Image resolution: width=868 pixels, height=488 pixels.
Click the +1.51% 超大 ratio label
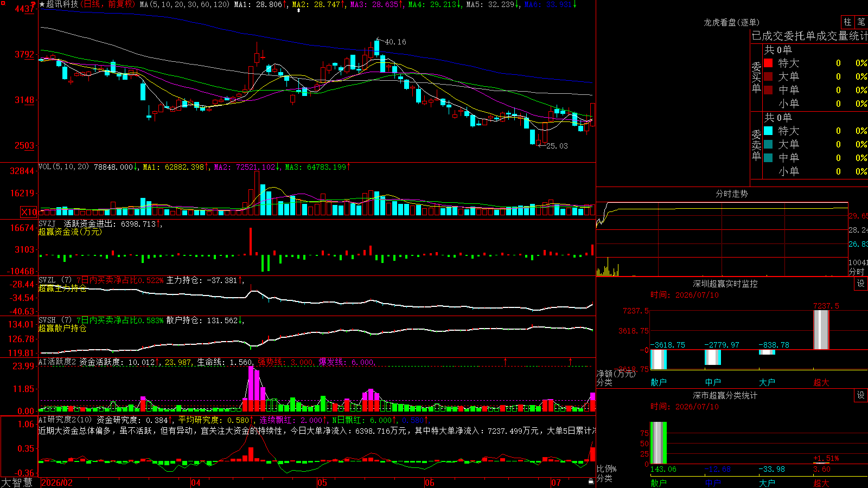point(826,459)
